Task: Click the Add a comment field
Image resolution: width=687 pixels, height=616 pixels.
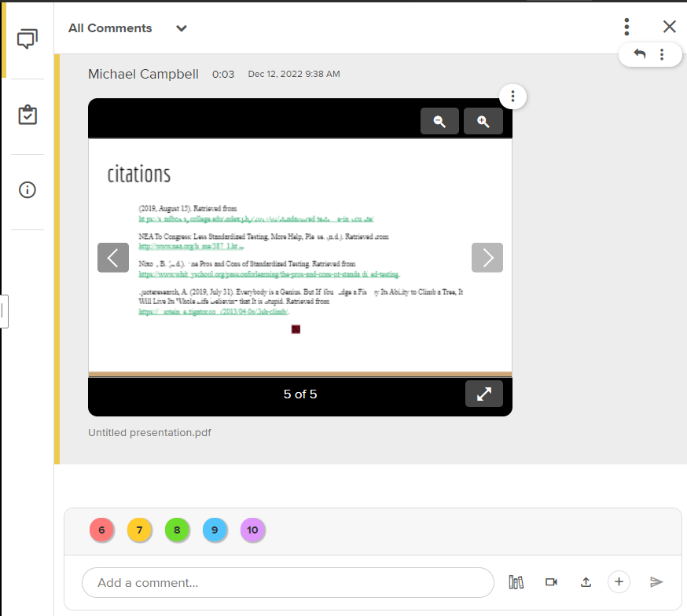Action: pyautogui.click(x=288, y=583)
